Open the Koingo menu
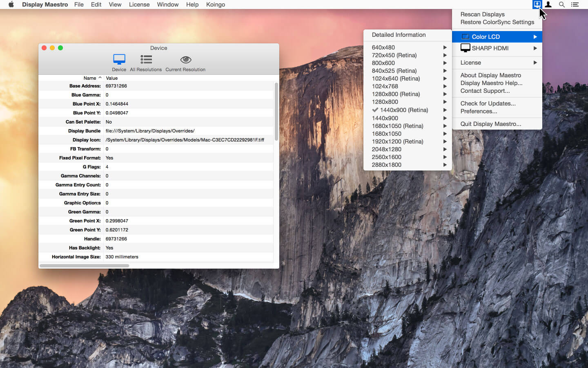This screenshot has height=368, width=588. (x=216, y=4)
